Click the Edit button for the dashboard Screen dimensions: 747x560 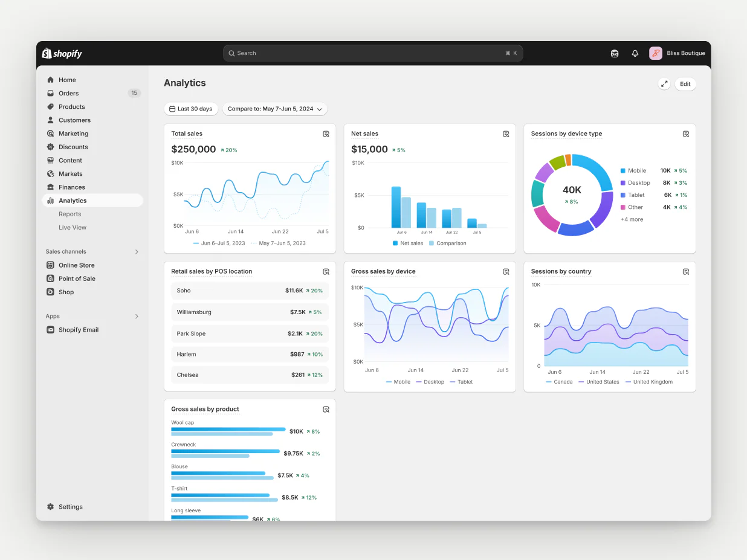coord(685,84)
